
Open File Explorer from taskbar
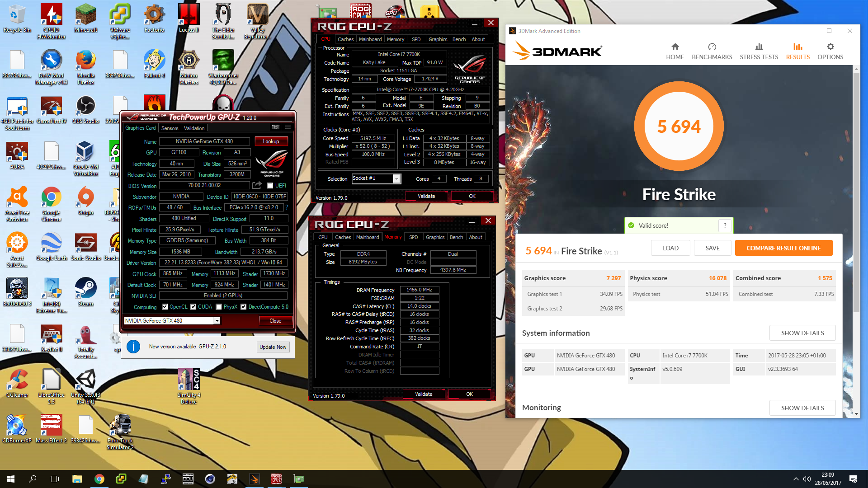[77, 479]
